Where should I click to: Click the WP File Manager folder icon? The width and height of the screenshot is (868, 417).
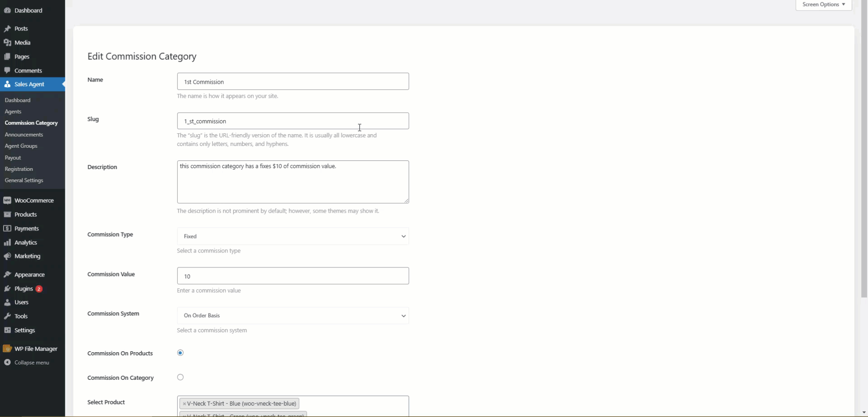[7, 349]
